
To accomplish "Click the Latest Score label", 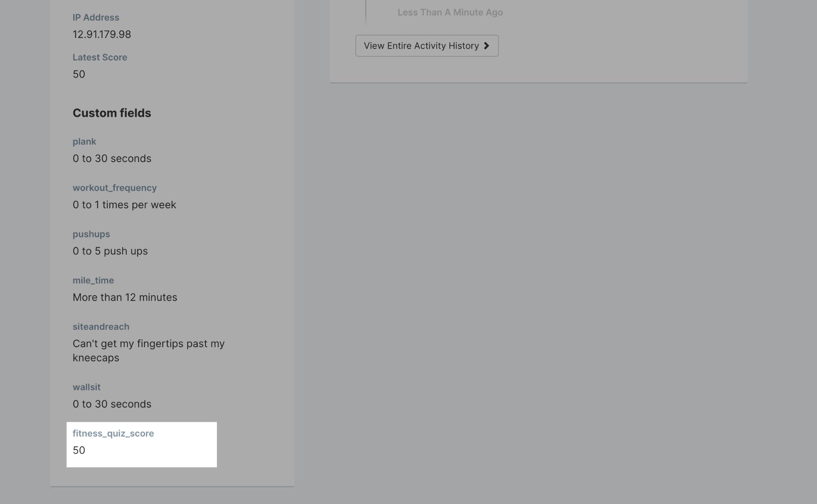I will tap(100, 58).
